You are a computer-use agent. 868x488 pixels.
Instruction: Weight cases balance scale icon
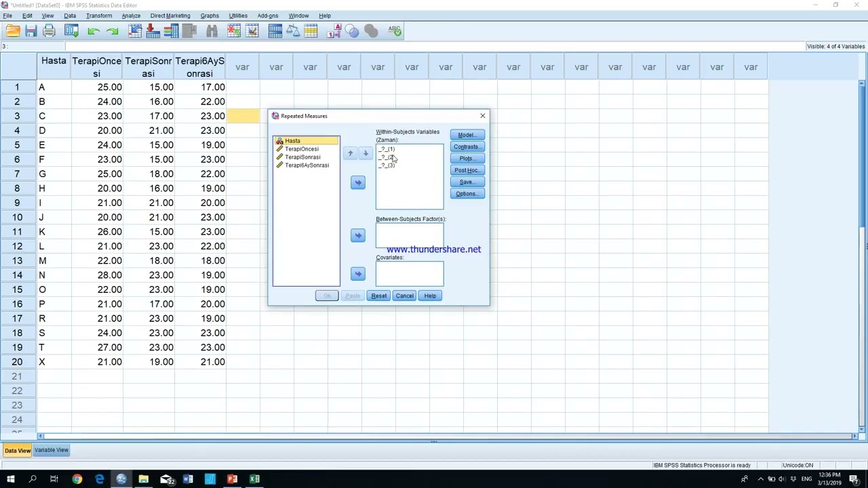293,30
